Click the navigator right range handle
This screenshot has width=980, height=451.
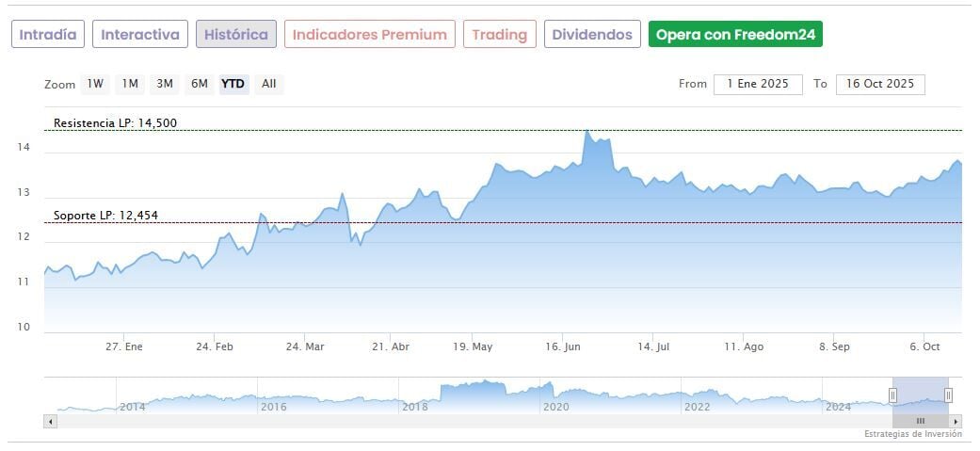click(948, 395)
